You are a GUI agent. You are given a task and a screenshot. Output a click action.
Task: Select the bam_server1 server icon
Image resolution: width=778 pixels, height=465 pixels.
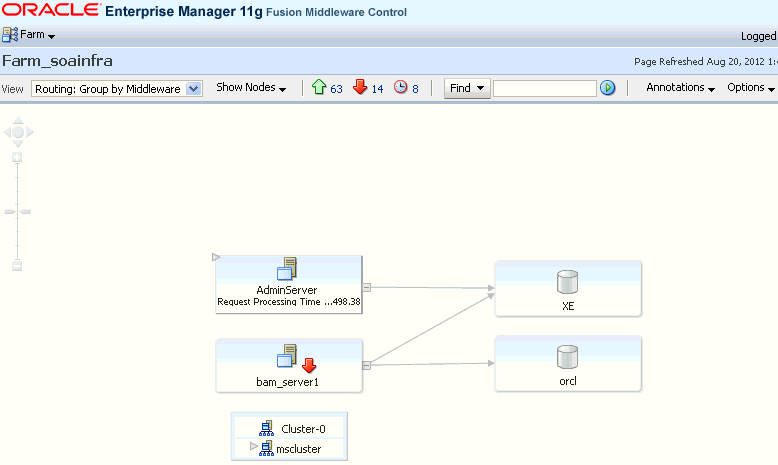click(x=287, y=356)
